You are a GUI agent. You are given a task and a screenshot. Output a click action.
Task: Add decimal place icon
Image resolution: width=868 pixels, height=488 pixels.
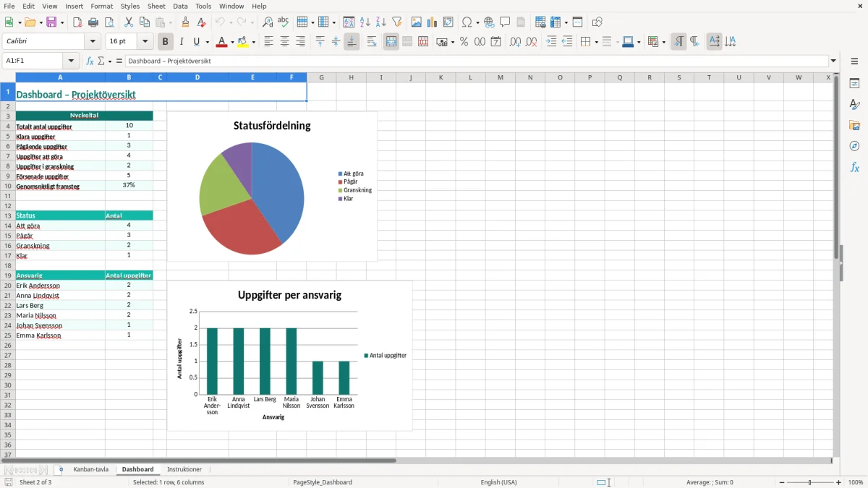(x=515, y=42)
